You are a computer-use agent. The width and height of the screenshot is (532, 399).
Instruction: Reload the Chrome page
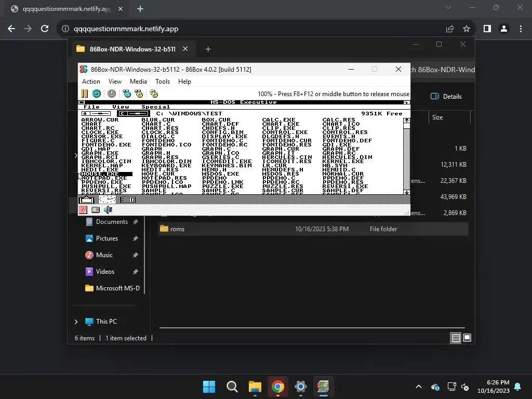pos(45,29)
